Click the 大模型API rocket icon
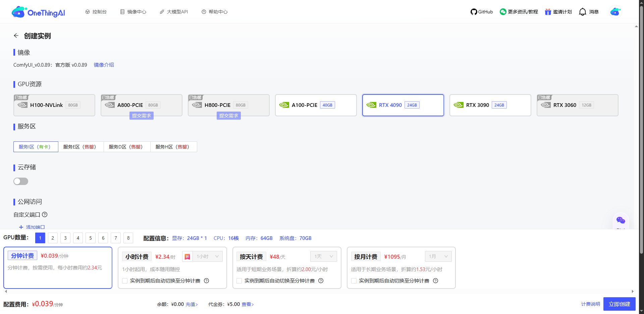 coord(162,12)
